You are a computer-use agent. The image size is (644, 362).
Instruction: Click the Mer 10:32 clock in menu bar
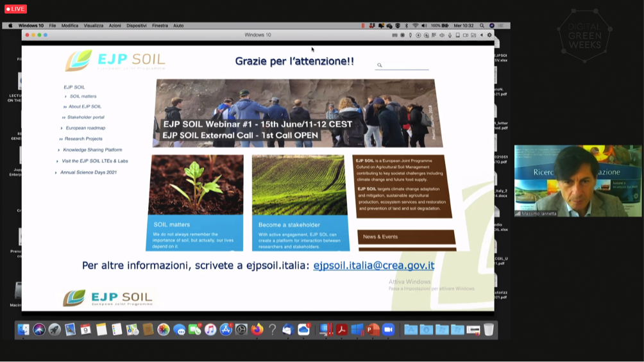[x=464, y=26]
